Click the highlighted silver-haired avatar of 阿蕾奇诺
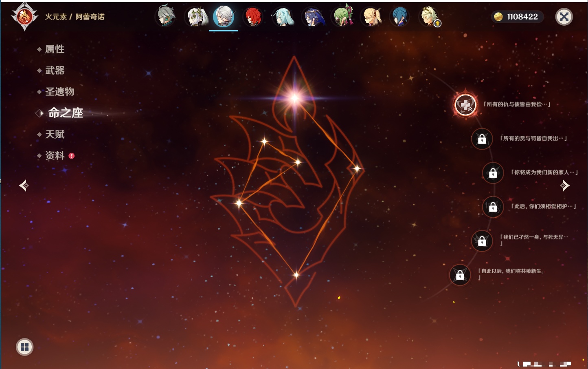Image resolution: width=588 pixels, height=369 pixels. (224, 17)
